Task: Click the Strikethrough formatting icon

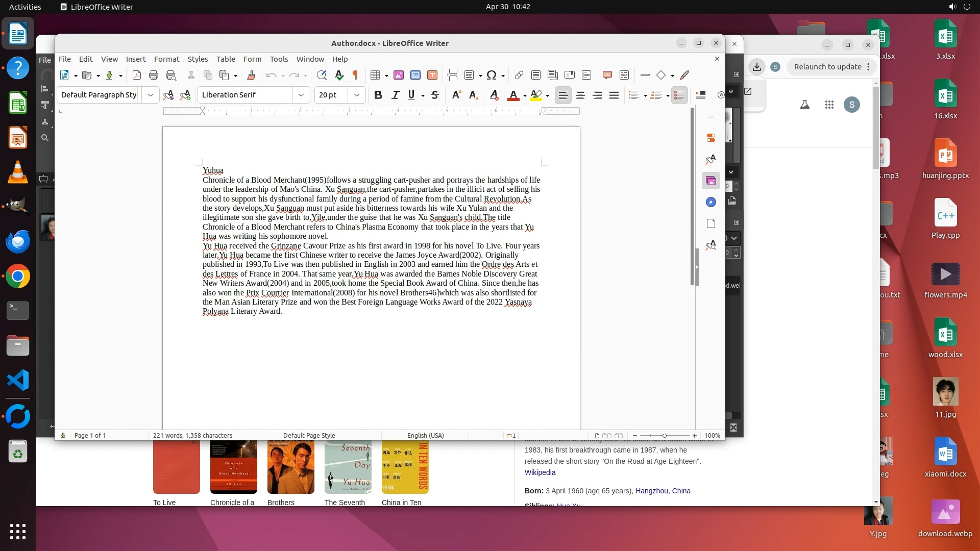Action: [x=435, y=95]
